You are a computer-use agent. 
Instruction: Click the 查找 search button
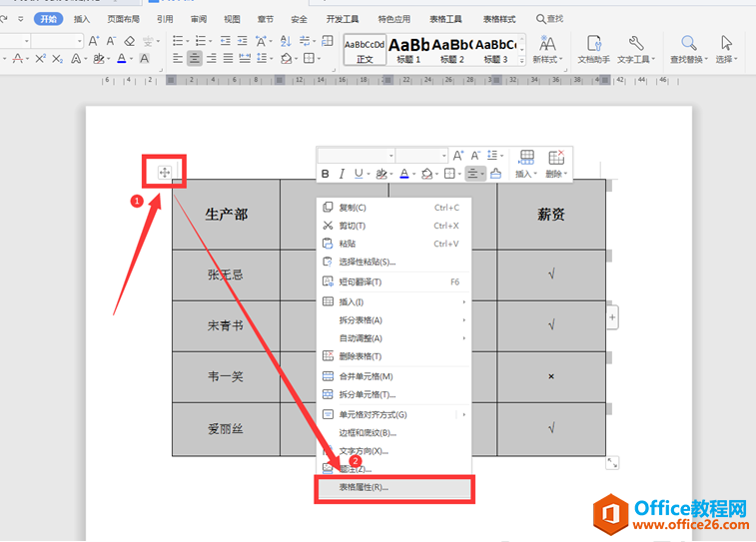(549, 19)
